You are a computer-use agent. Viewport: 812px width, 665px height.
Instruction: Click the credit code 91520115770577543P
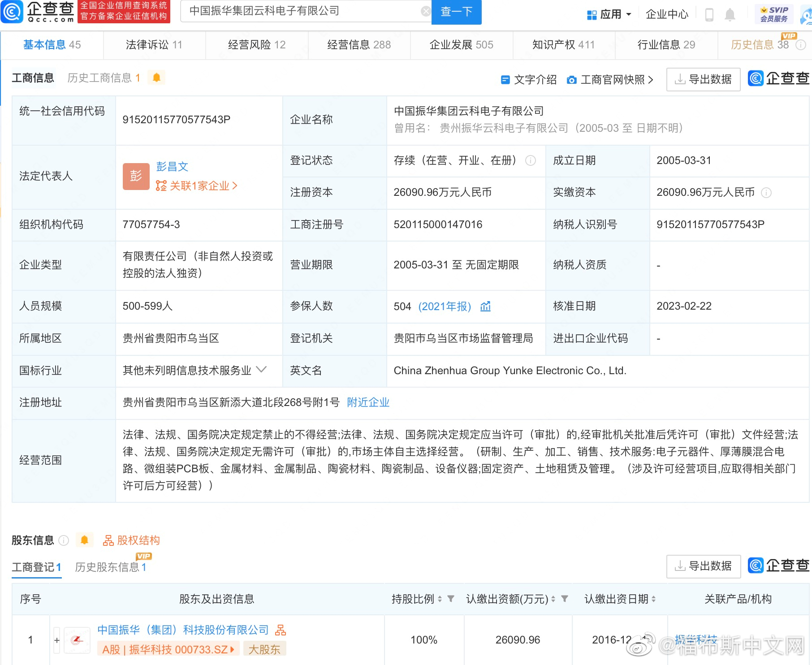177,120
